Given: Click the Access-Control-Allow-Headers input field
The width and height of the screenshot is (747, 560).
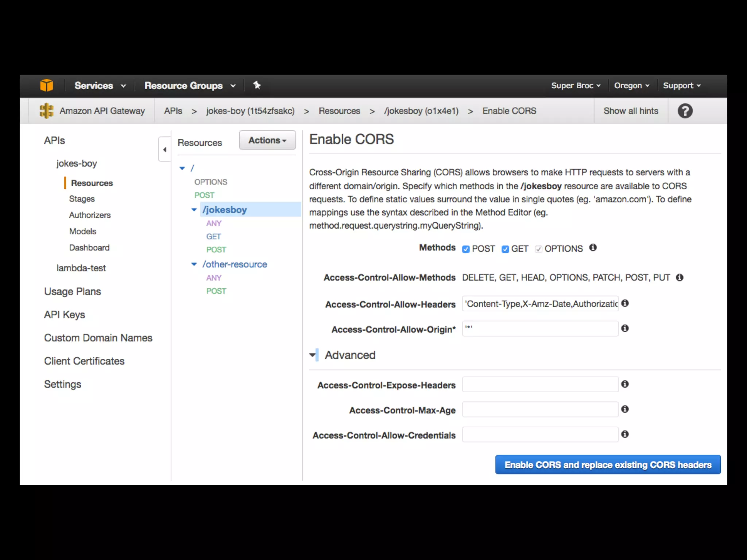Looking at the screenshot, I should click(x=540, y=303).
